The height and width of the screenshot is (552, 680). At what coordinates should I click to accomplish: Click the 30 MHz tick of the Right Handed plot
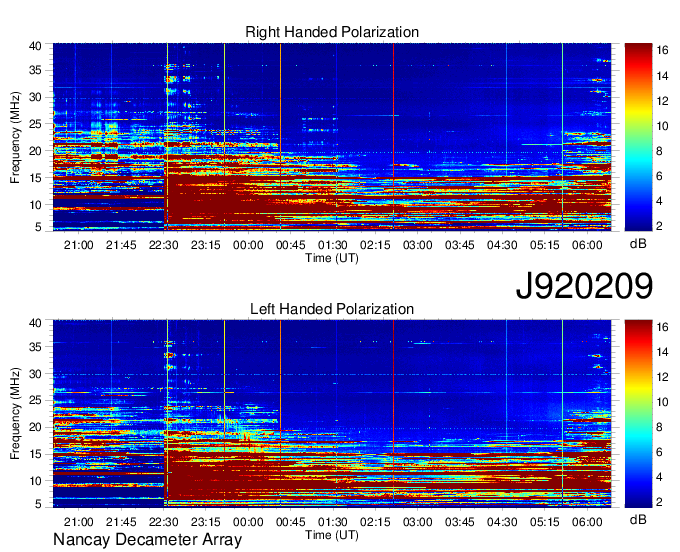35,97
